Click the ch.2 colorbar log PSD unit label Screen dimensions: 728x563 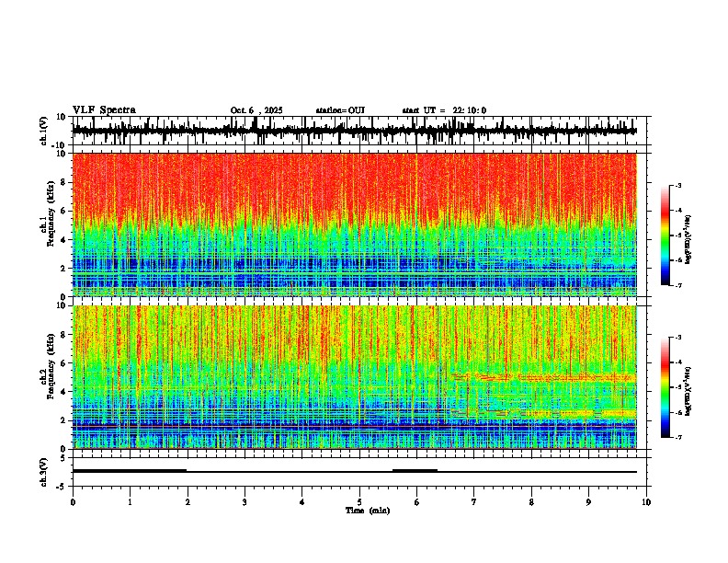click(x=688, y=392)
